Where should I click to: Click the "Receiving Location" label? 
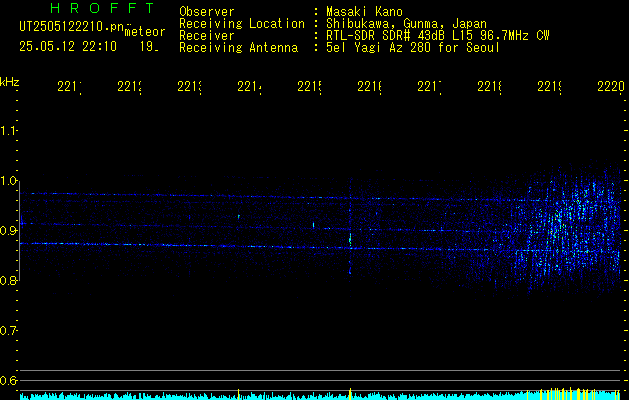coord(242,23)
